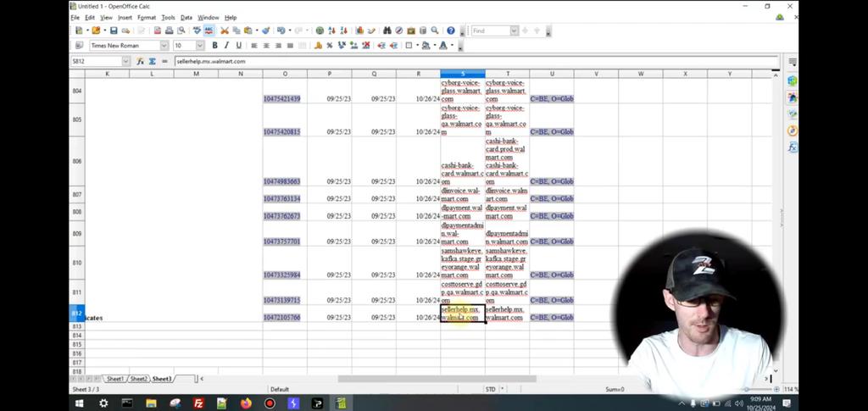This screenshot has height=411, width=868.
Task: Toggle AutoSpellcheck
Action: 209,31
